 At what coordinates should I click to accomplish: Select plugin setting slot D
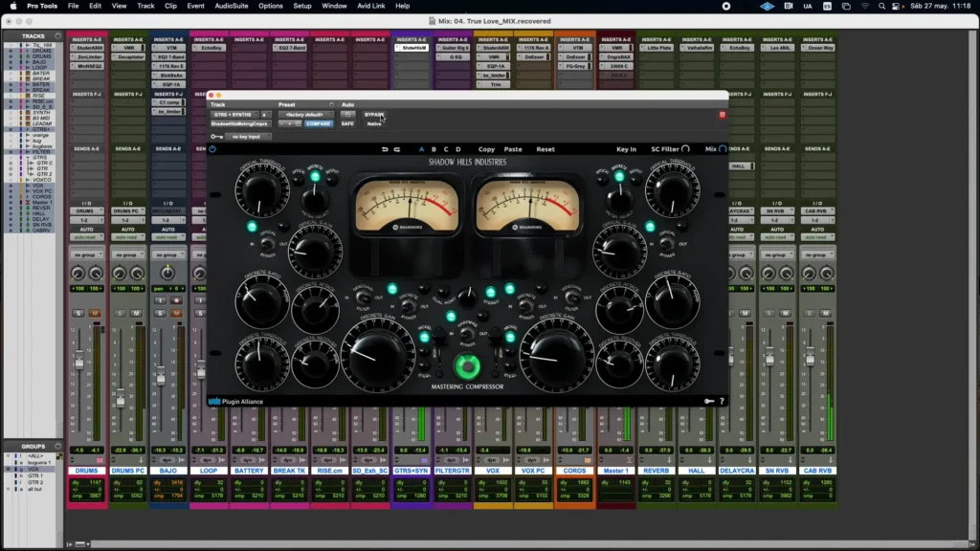click(x=458, y=149)
